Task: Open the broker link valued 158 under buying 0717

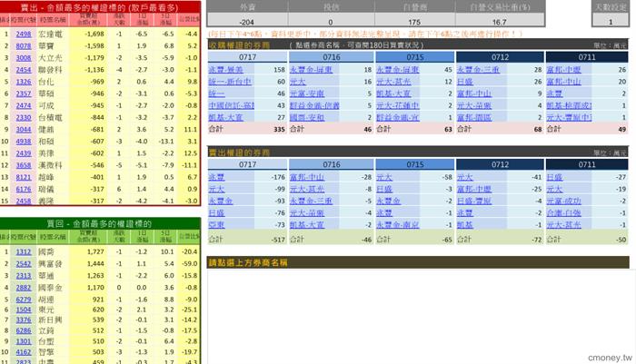Action: (225, 70)
